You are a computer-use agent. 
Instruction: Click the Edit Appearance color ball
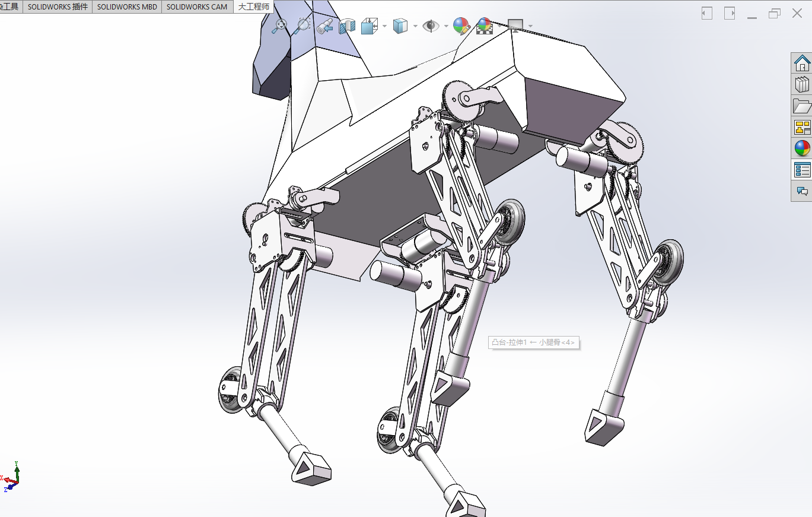[461, 26]
